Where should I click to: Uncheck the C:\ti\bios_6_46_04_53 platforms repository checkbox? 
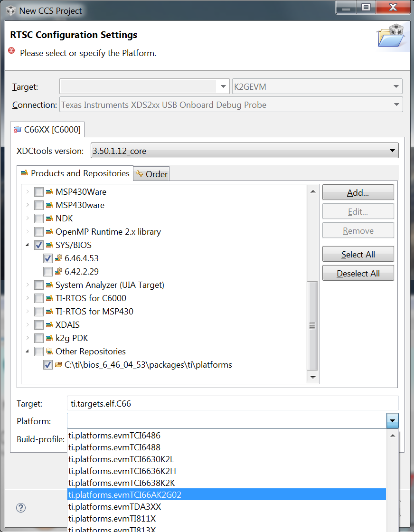coord(48,365)
